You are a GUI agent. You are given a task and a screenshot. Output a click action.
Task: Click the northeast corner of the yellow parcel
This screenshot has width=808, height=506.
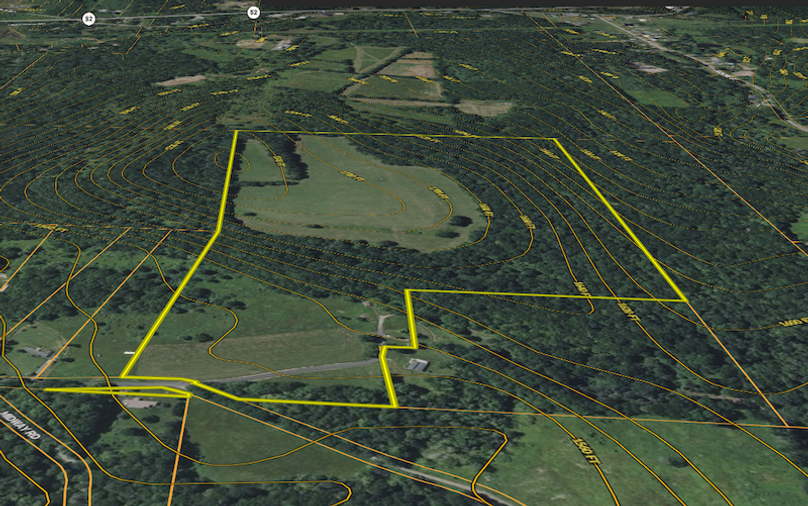point(555,139)
